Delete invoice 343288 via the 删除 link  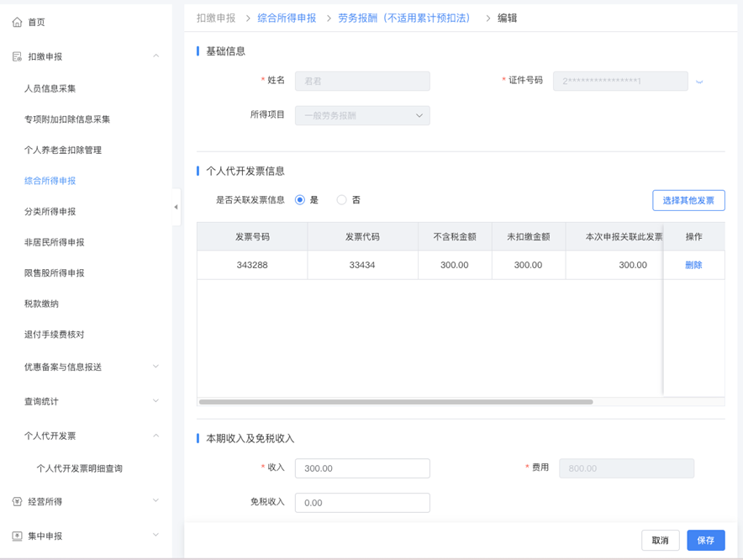click(x=693, y=264)
